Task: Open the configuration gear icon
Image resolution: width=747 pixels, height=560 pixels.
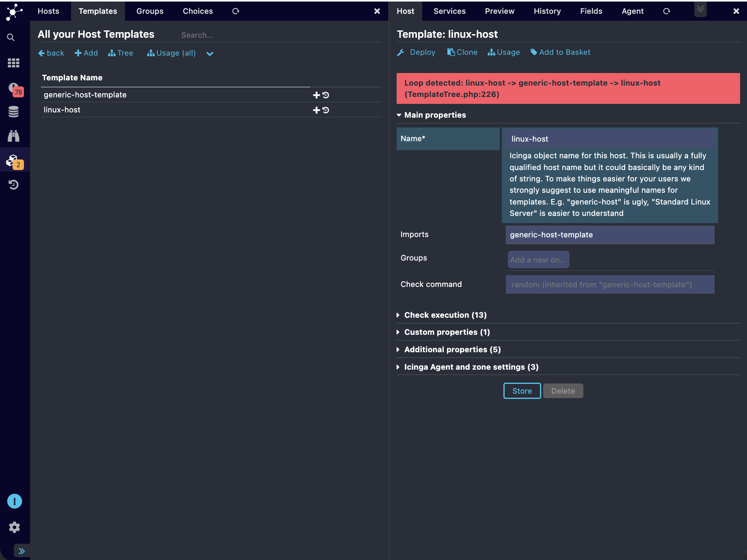Action: (x=14, y=527)
